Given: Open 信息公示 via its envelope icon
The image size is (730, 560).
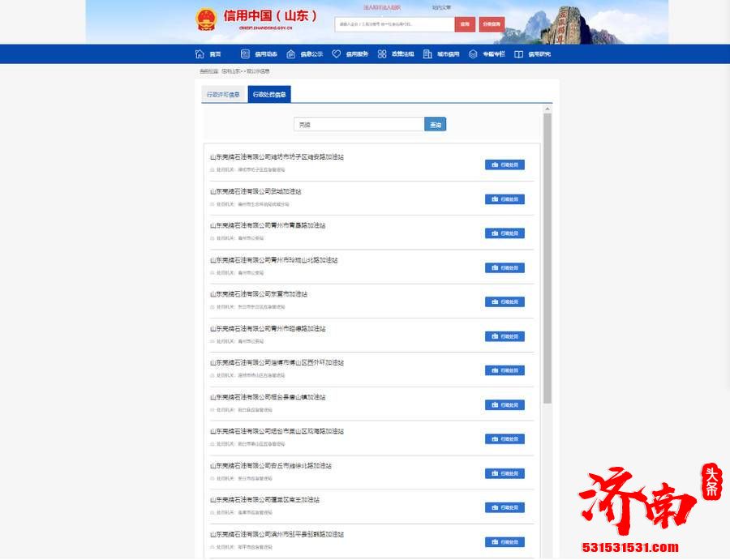Looking at the screenshot, I should (x=290, y=53).
